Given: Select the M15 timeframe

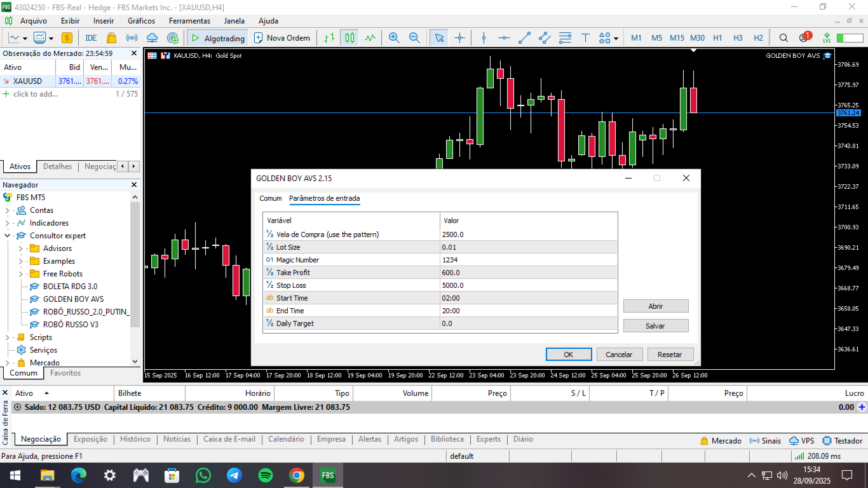Looking at the screenshot, I should 677,37.
